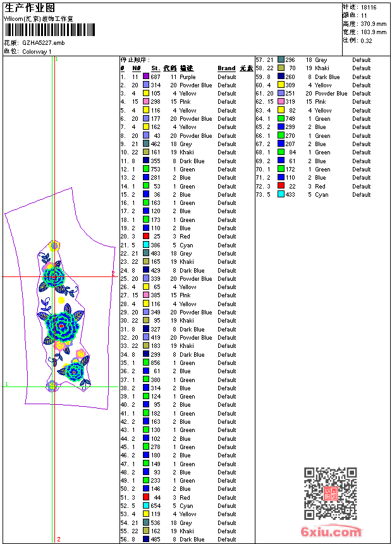Click the green horizontal guide line marker 1

click(6, 384)
